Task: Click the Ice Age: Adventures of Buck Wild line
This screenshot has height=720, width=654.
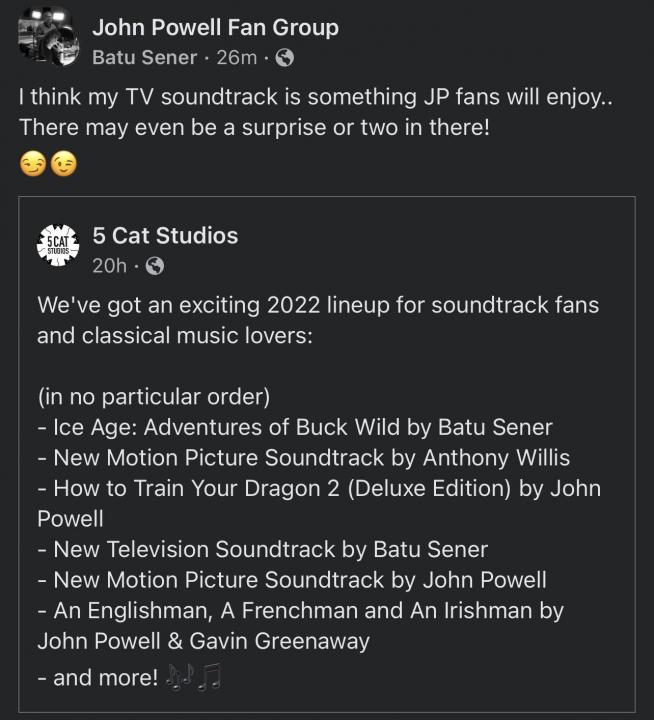Action: pos(295,428)
